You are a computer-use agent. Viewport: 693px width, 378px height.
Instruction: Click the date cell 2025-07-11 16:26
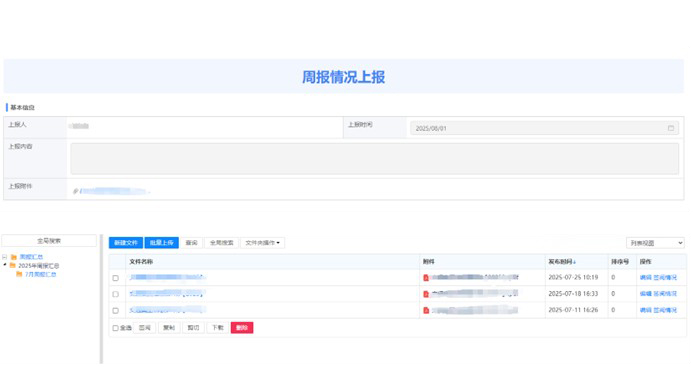(x=573, y=310)
